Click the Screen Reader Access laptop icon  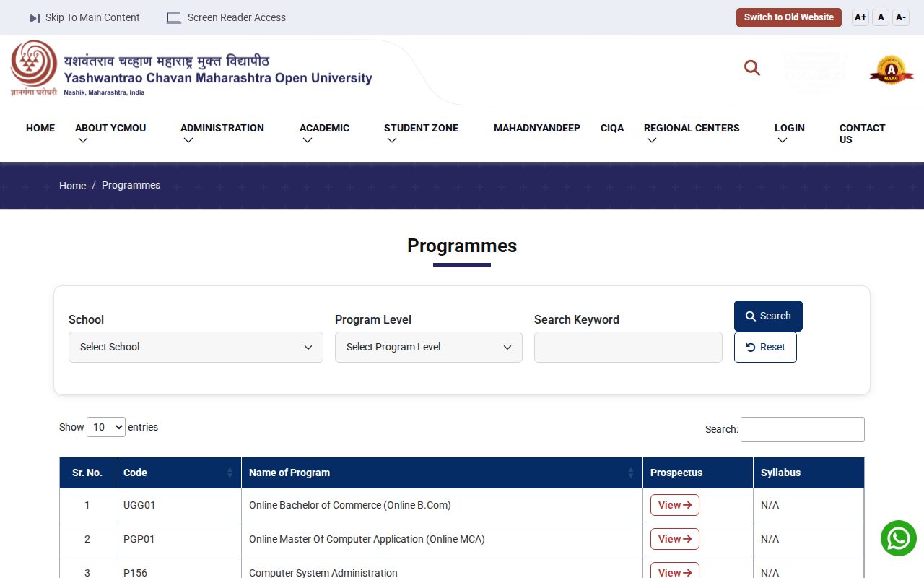pyautogui.click(x=174, y=18)
